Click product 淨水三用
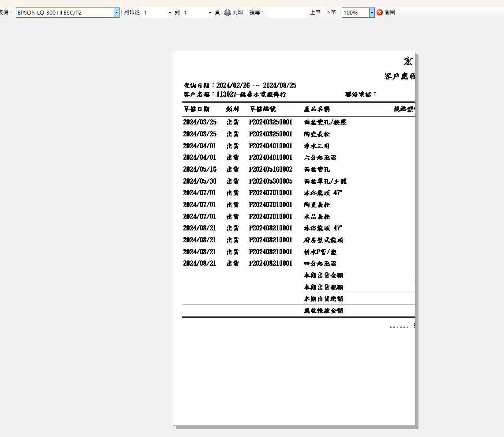This screenshot has height=437, width=504. click(x=317, y=146)
